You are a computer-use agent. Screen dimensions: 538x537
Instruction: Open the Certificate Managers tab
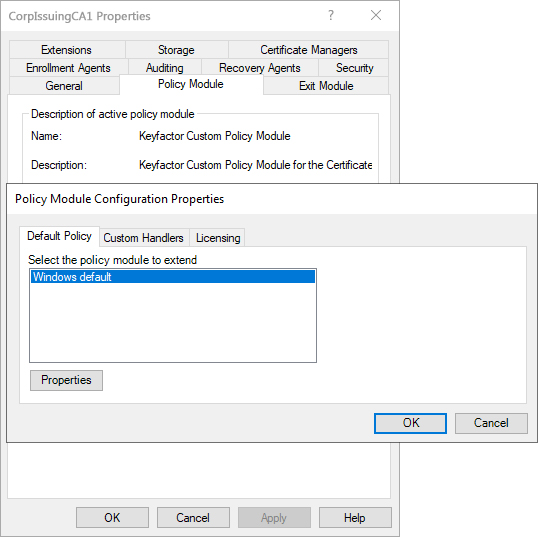[308, 50]
